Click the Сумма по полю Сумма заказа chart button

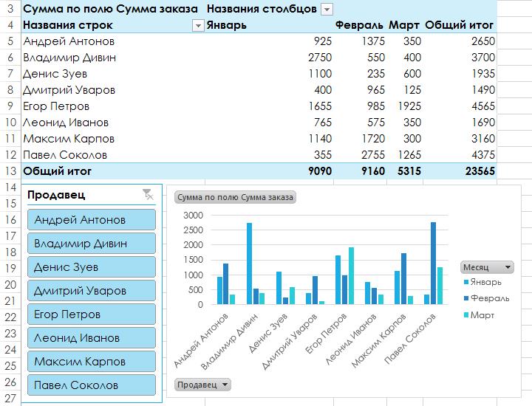coord(235,197)
